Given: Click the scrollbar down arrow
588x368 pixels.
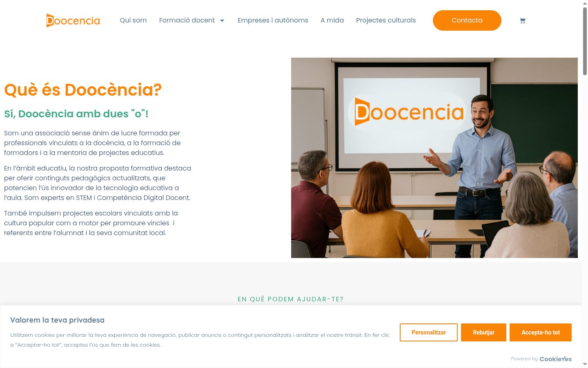Looking at the screenshot, I should (x=585, y=364).
